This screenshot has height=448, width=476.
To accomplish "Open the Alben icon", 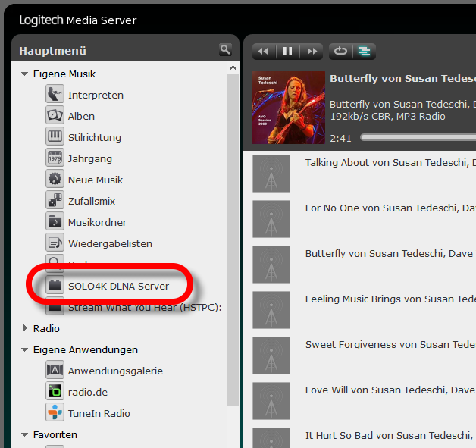I will click(x=55, y=116).
